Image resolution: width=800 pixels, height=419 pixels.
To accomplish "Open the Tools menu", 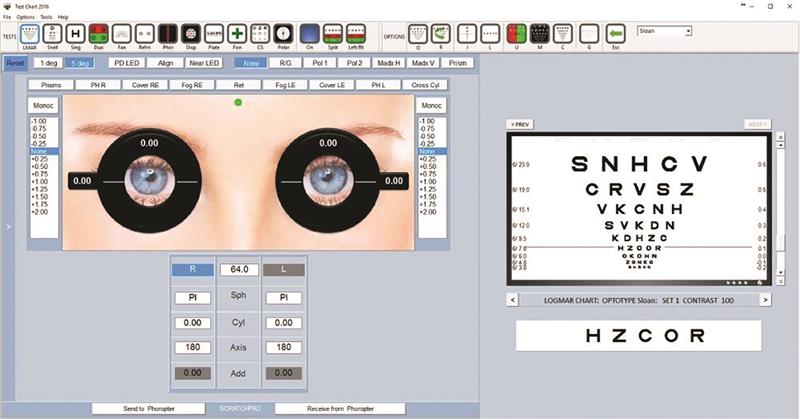I will coord(46,17).
